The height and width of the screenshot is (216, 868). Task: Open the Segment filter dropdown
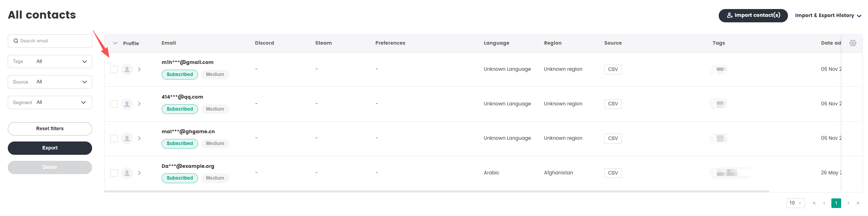[x=50, y=102]
